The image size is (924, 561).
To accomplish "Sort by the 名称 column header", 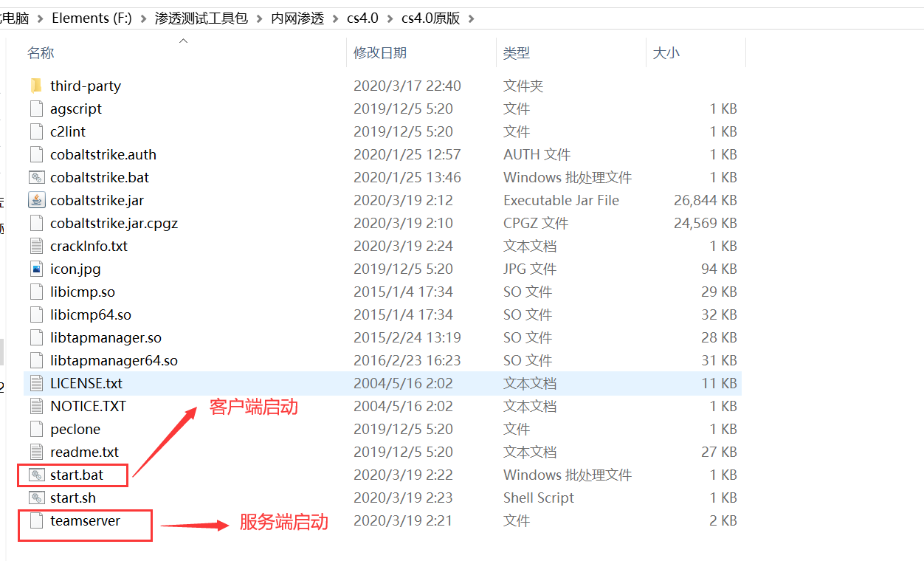I will [41, 53].
